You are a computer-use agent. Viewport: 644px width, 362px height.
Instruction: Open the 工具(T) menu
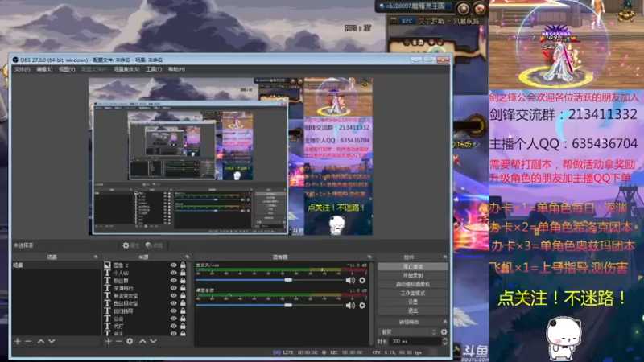(154, 69)
